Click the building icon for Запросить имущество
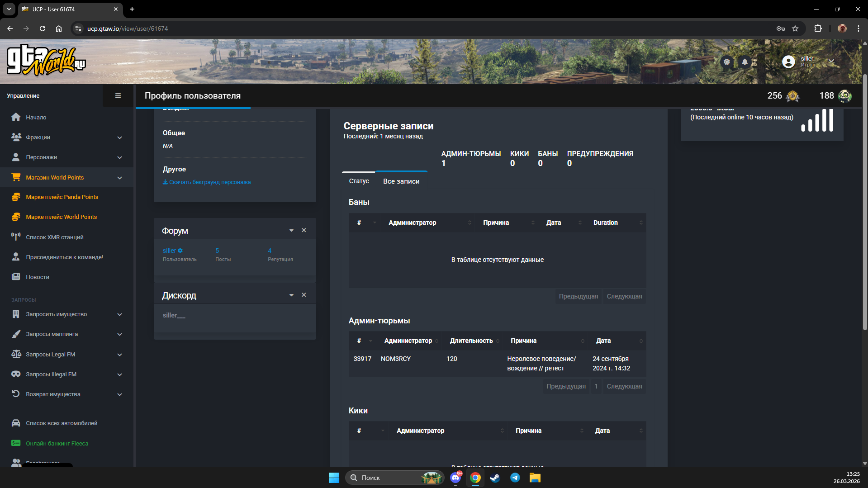Screen dimensions: 868x488 (16, 314)
